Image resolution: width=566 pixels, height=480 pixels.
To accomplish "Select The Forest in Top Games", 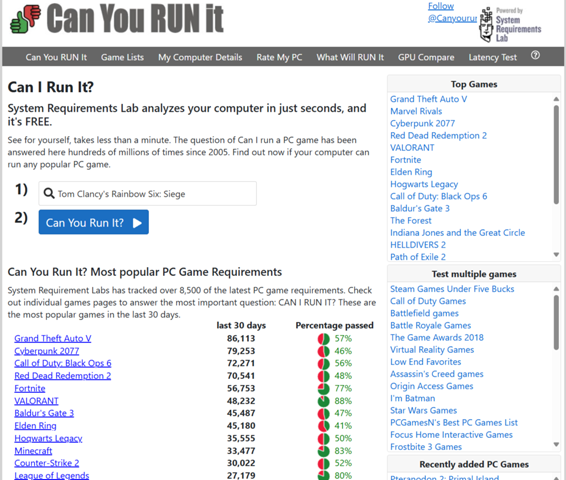I will click(x=411, y=221).
